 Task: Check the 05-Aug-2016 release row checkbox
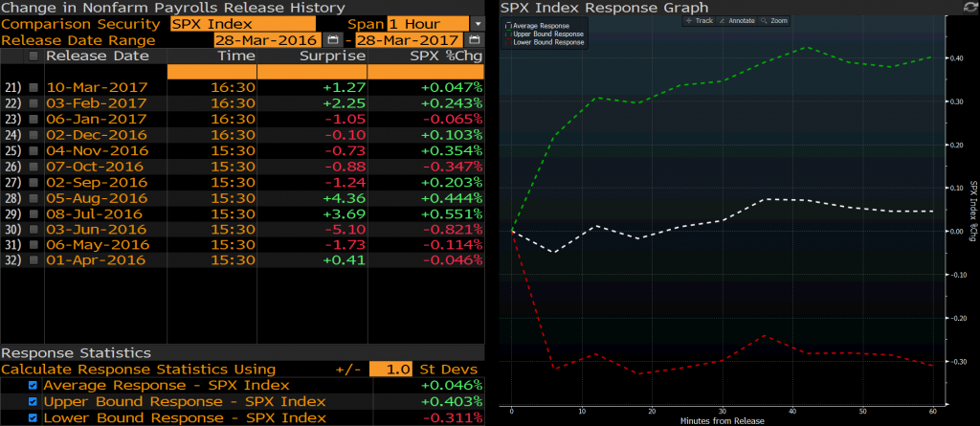(33, 197)
